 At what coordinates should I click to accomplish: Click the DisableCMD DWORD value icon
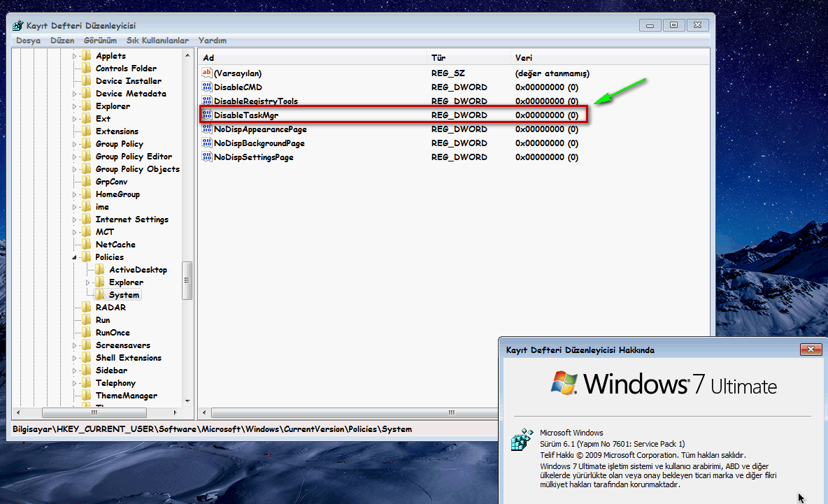(x=207, y=87)
